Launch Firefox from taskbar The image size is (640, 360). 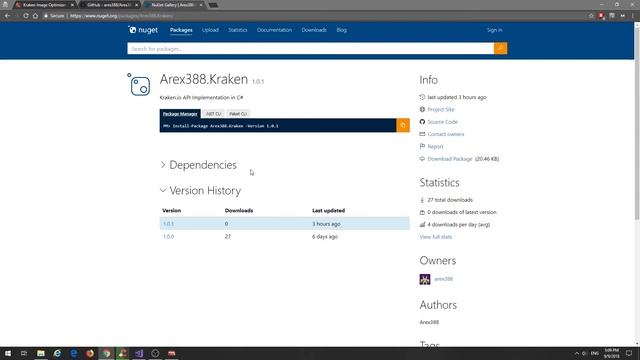click(90, 353)
